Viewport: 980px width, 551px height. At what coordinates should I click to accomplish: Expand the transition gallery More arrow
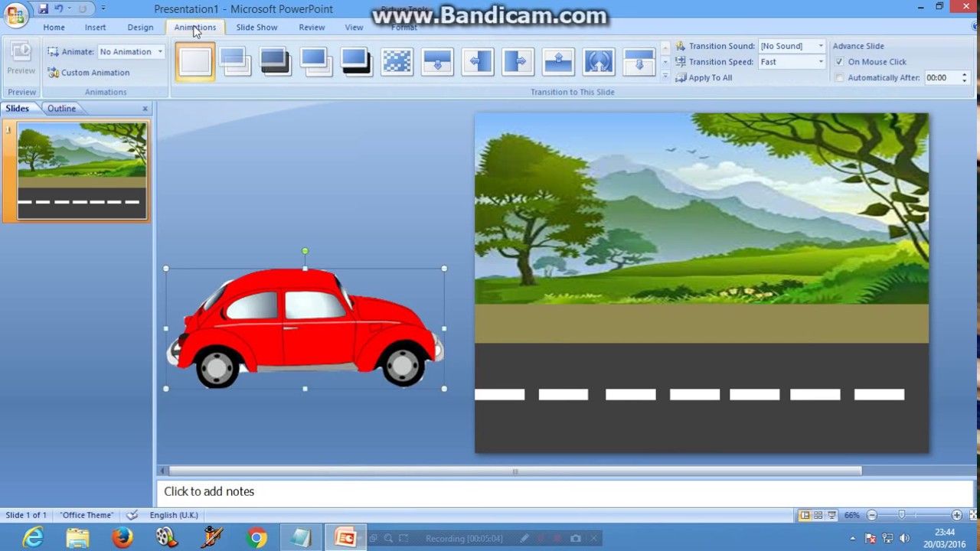pos(665,77)
